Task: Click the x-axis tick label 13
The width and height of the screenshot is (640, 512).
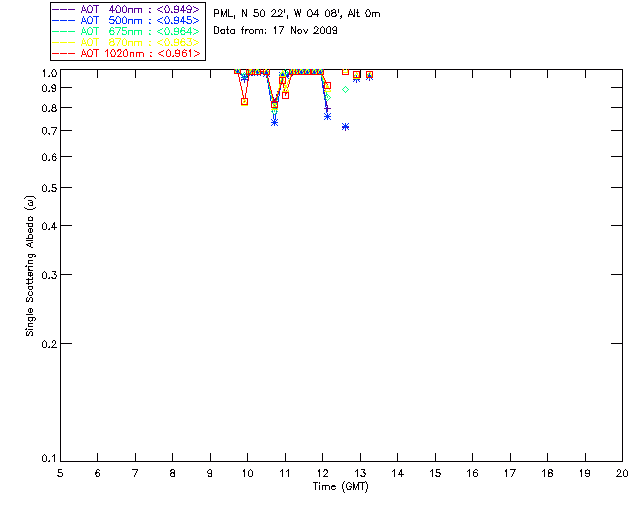Action: pyautogui.click(x=360, y=473)
